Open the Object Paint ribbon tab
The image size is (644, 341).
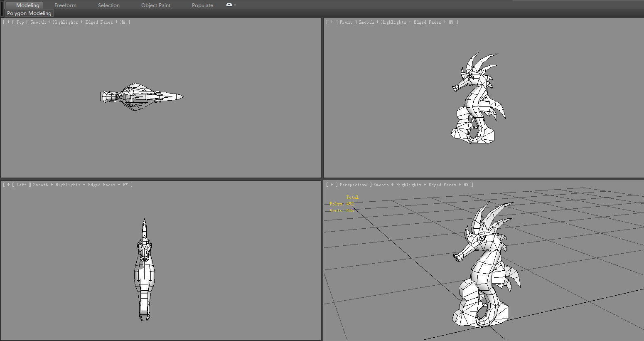click(x=156, y=5)
